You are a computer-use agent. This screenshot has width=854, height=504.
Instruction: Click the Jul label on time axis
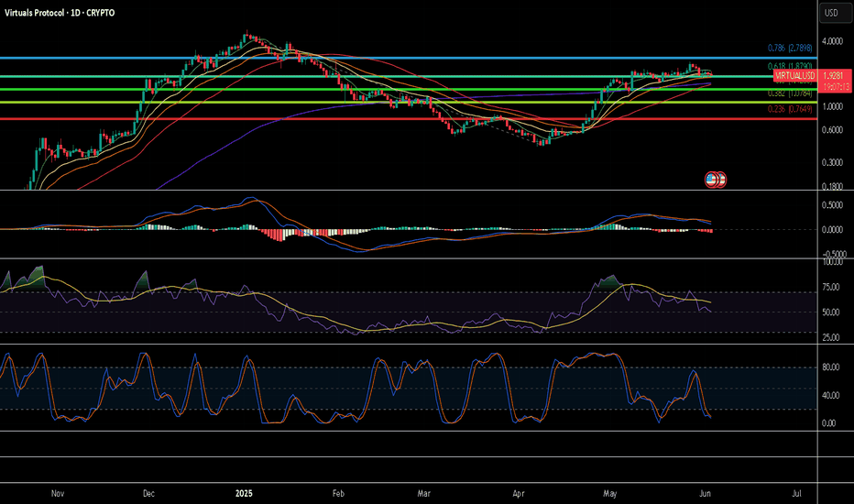tap(795, 494)
